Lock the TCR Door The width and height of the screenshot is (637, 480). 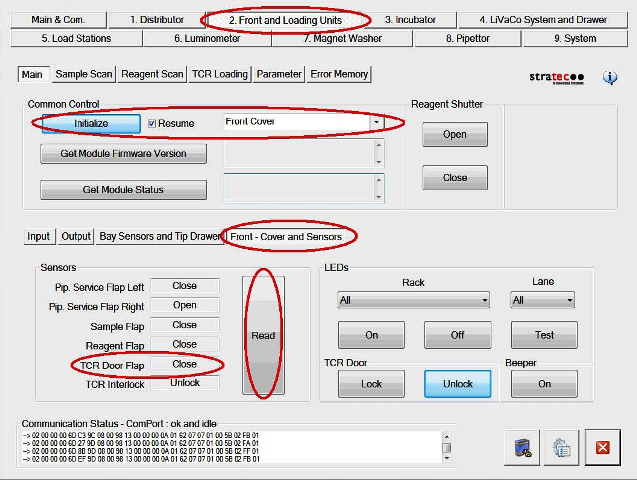pos(370,383)
